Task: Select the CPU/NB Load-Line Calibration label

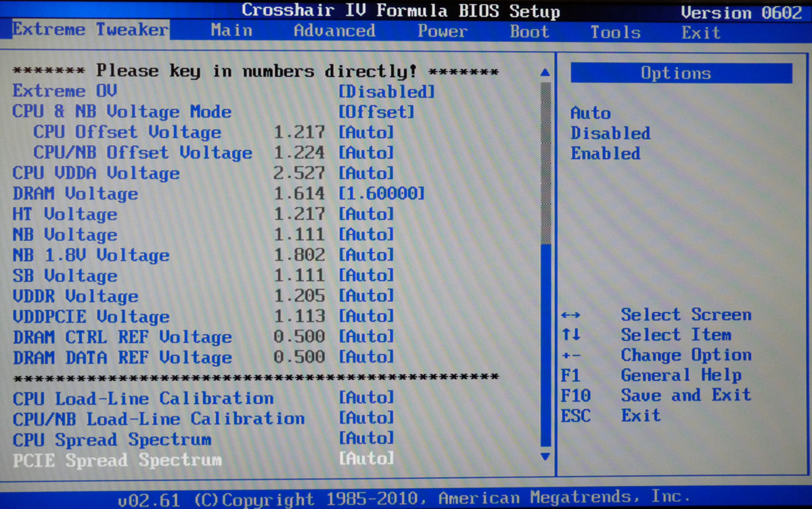Action: (158, 418)
